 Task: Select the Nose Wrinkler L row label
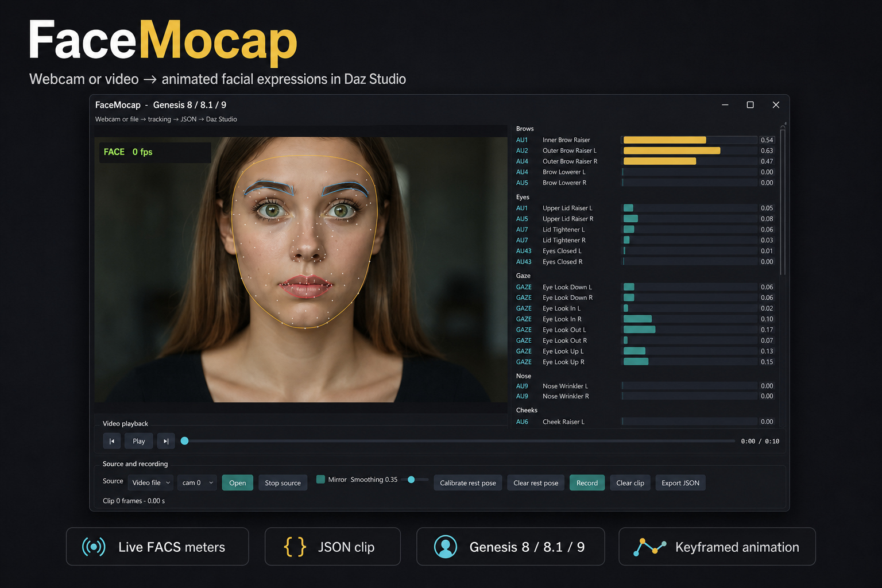tap(565, 386)
